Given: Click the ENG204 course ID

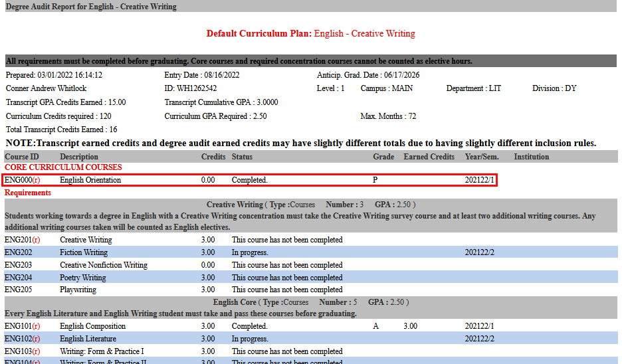Looking at the screenshot, I should [x=18, y=278].
